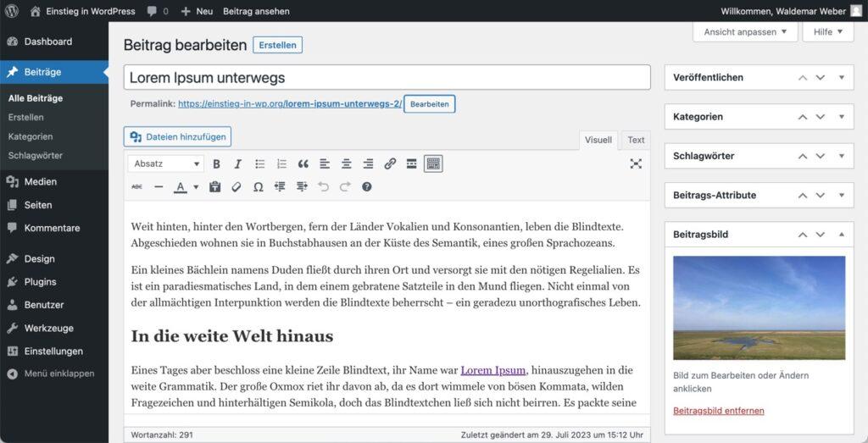The image size is (868, 443).
Task: Open the Hilfe dropdown
Action: click(x=828, y=32)
